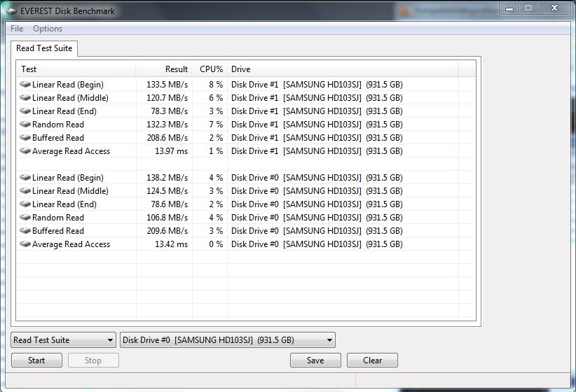Click the 7 % CPU value
The width and height of the screenshot is (576, 392).
click(216, 125)
